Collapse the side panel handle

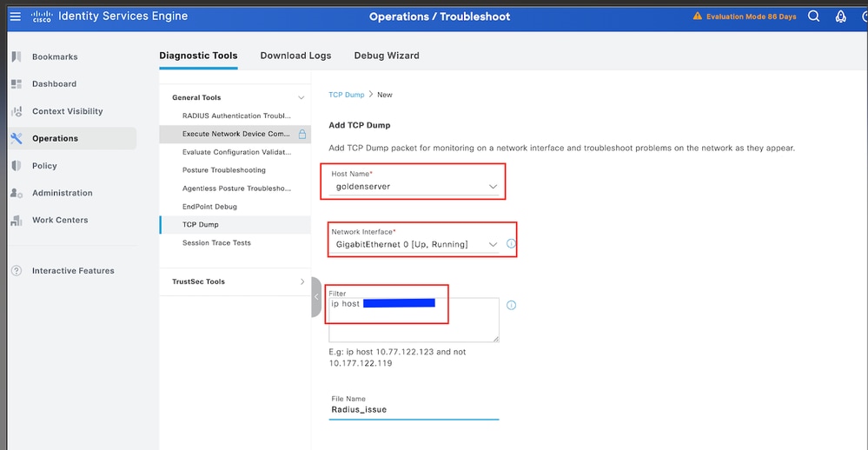[x=316, y=297]
